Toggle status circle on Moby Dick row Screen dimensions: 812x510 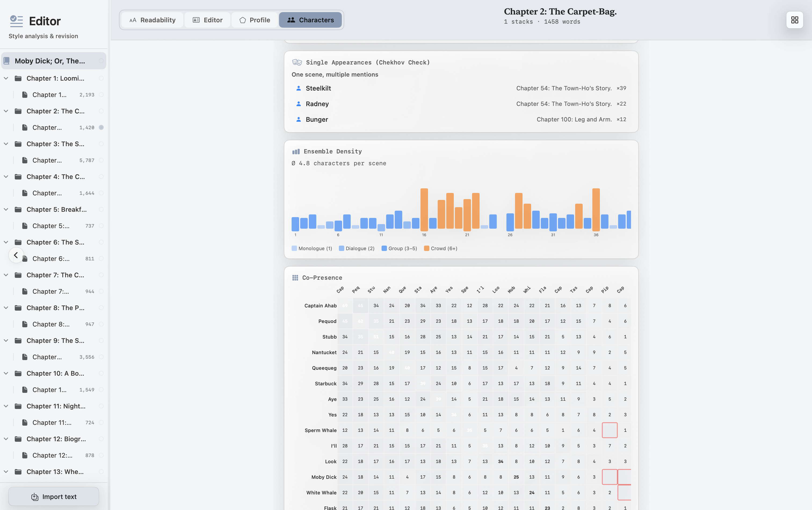click(101, 61)
